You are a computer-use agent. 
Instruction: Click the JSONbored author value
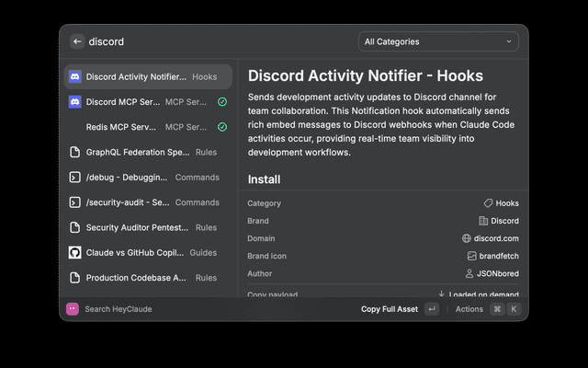(498, 274)
